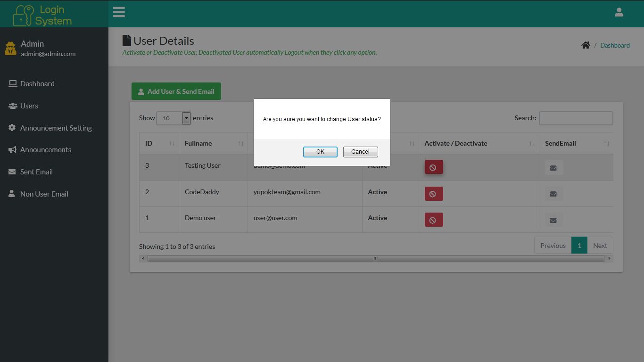Send email to CodeDaddy
The image size is (644, 362).
[553, 194]
